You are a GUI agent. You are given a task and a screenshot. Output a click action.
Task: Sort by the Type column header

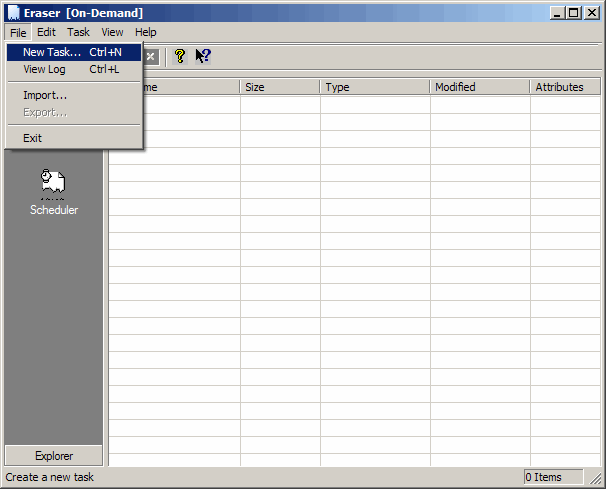[x=375, y=87]
